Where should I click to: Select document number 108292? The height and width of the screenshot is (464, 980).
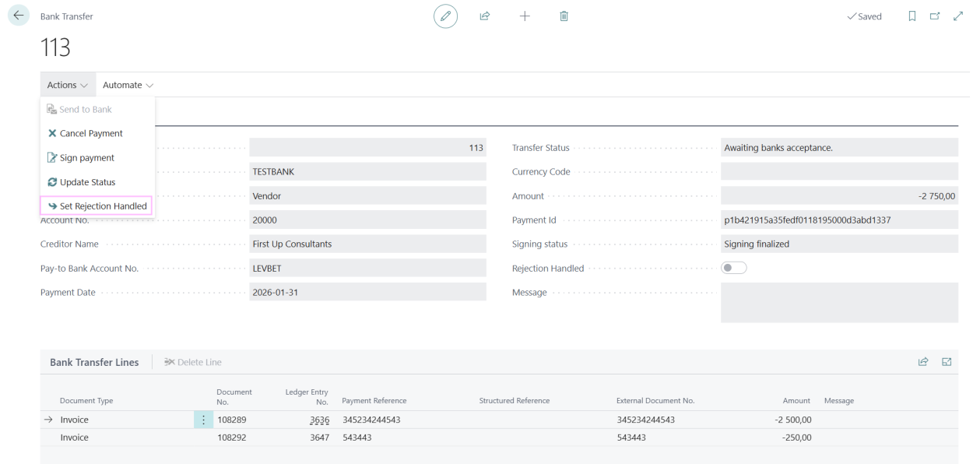click(230, 438)
